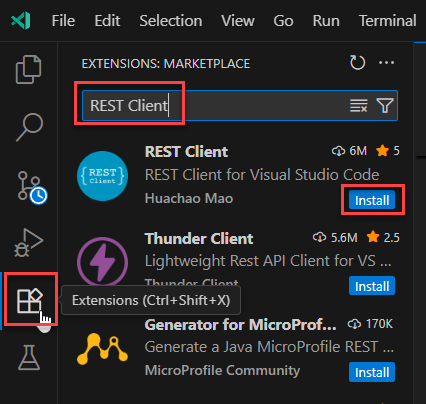The image size is (426, 404).
Task: Refresh the extensions marketplace list
Action: pyautogui.click(x=357, y=62)
